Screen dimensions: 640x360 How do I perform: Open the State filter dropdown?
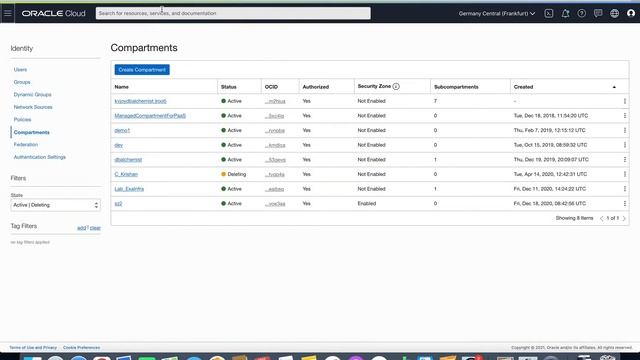point(56,205)
